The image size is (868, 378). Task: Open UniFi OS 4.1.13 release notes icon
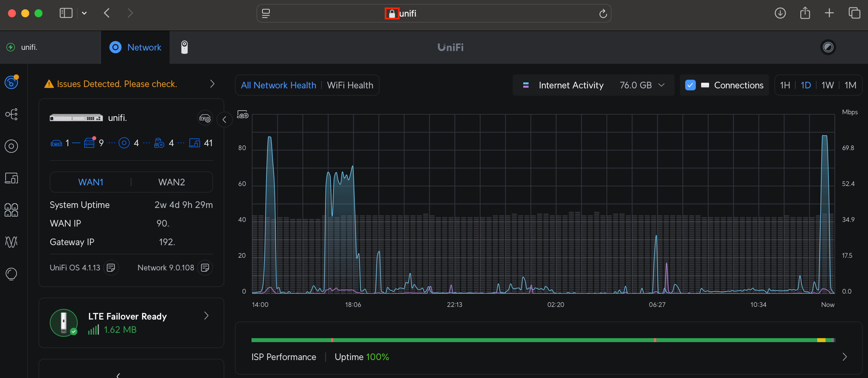111,268
